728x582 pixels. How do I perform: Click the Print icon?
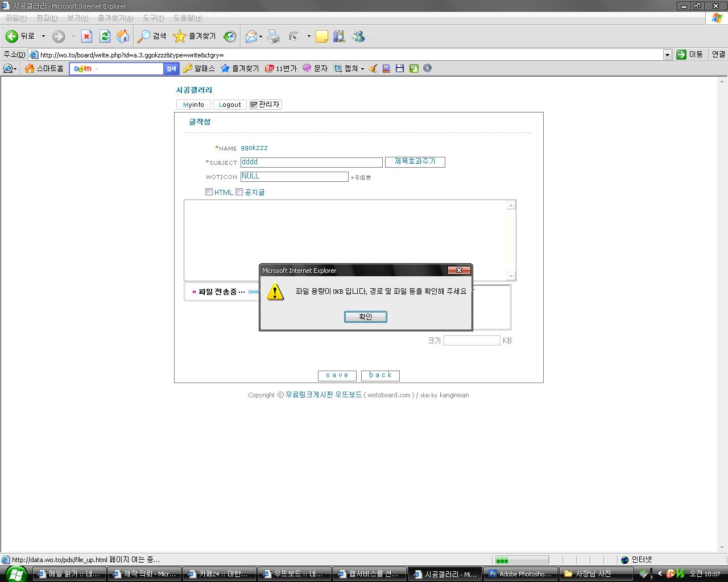[274, 36]
